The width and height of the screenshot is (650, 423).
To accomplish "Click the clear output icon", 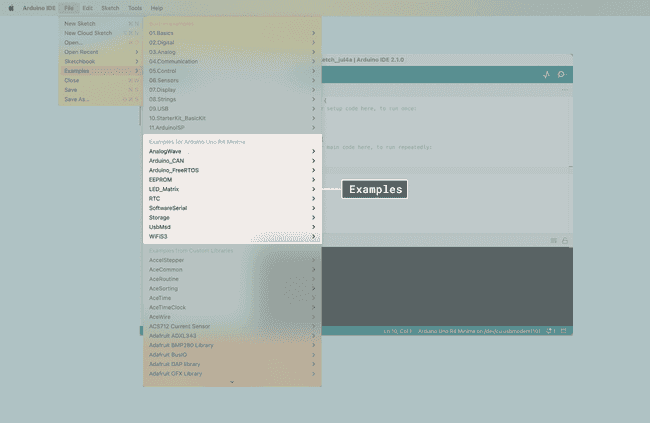I will [x=554, y=241].
